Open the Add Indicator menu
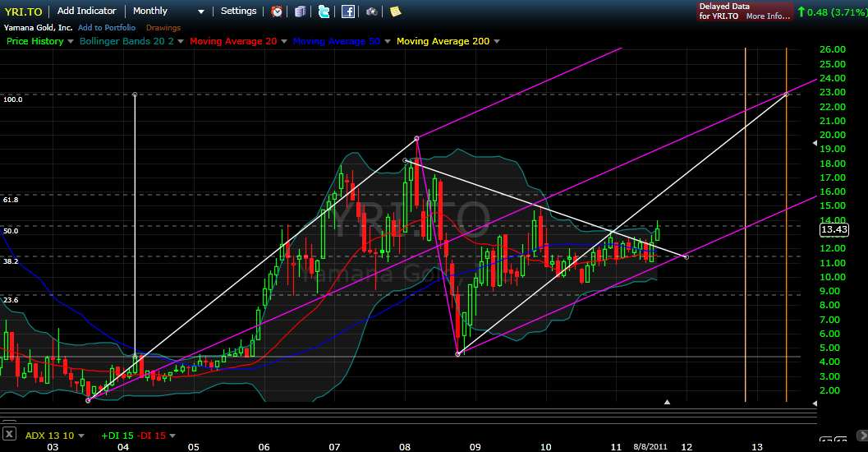 click(x=87, y=11)
